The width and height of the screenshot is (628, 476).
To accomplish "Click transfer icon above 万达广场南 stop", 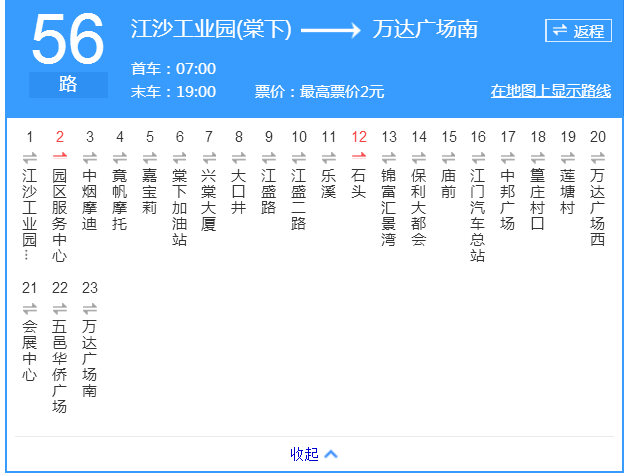I will click(90, 309).
